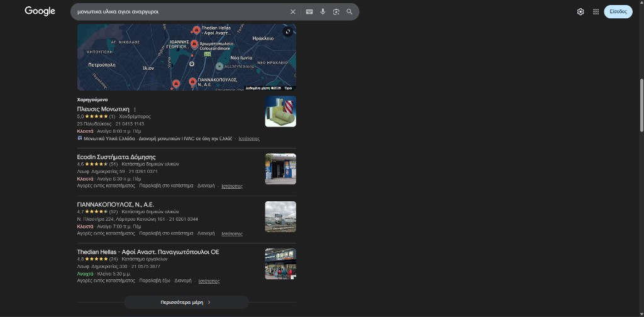The width and height of the screenshot is (644, 317).
Task: Open the Google homepage logo
Action: pyautogui.click(x=40, y=11)
